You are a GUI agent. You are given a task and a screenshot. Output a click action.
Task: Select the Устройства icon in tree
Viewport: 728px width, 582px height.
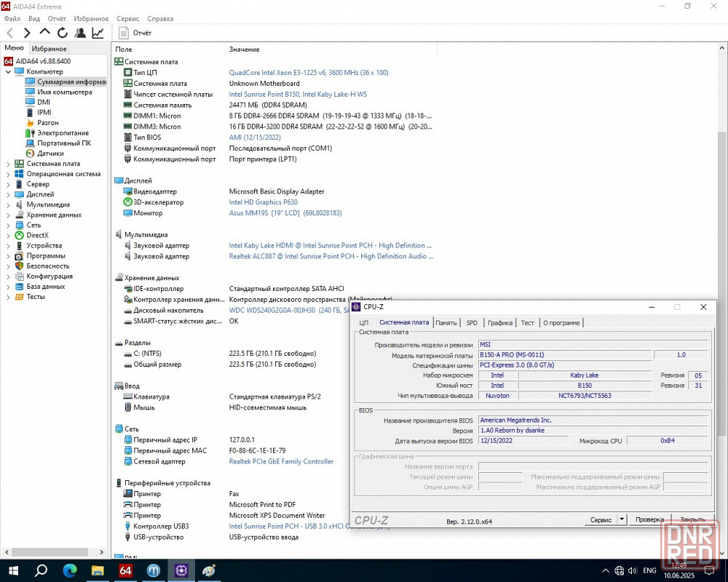click(x=19, y=245)
